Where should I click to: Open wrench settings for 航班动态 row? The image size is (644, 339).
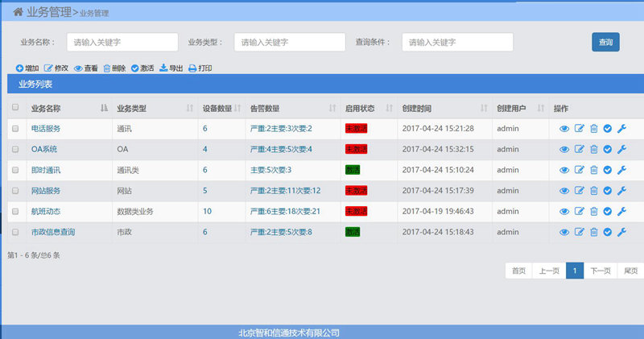click(621, 212)
